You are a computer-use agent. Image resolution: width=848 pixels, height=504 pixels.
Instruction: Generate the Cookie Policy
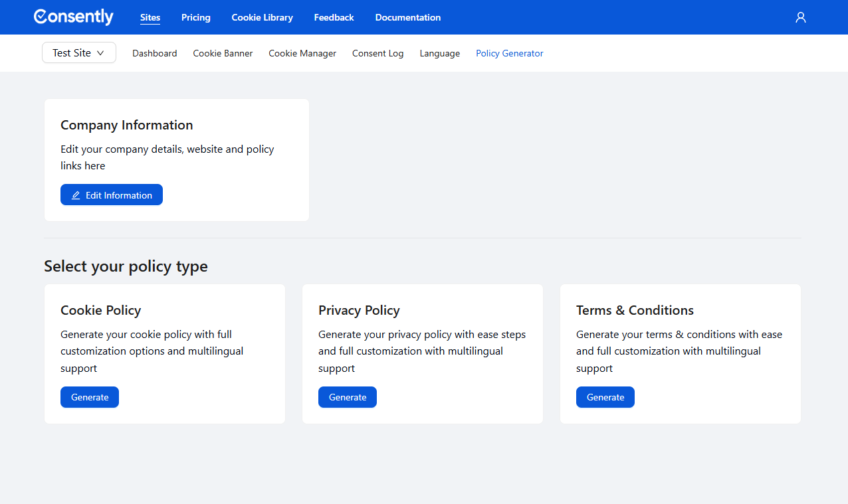pos(90,397)
